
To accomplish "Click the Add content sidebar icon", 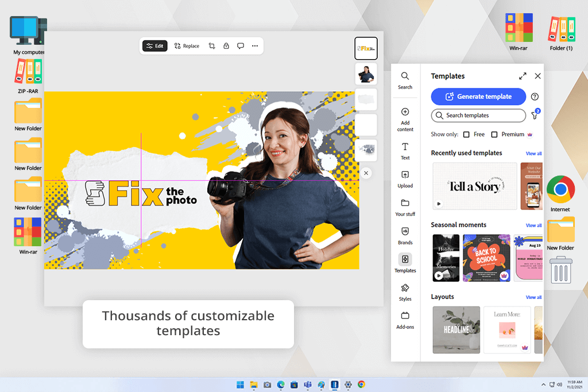I will coord(405,119).
